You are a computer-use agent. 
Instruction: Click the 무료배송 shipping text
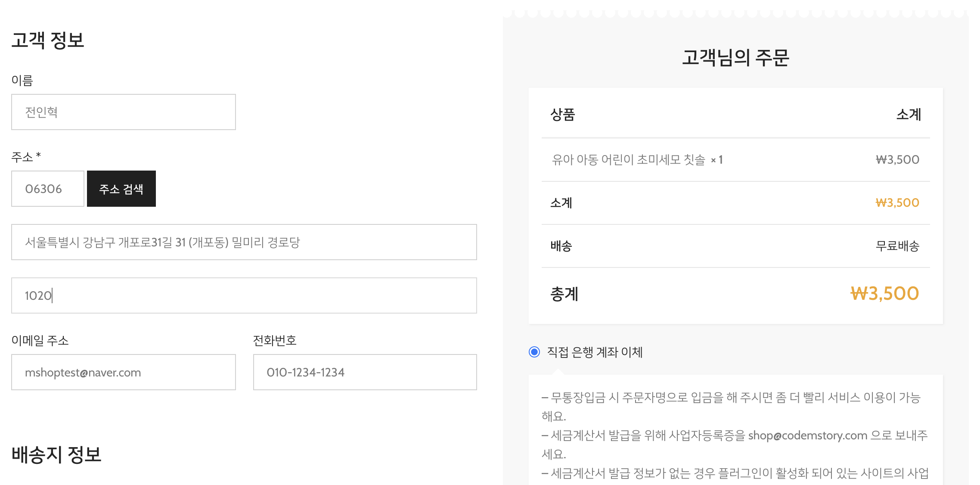[897, 246]
